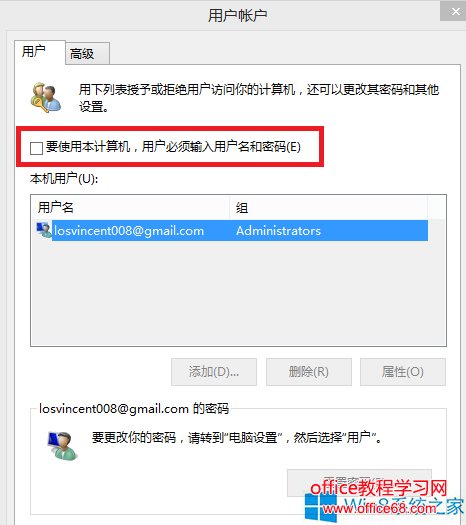This screenshot has width=466, height=525.
Task: Click the blue Windows logo watermark
Action: point(320,507)
